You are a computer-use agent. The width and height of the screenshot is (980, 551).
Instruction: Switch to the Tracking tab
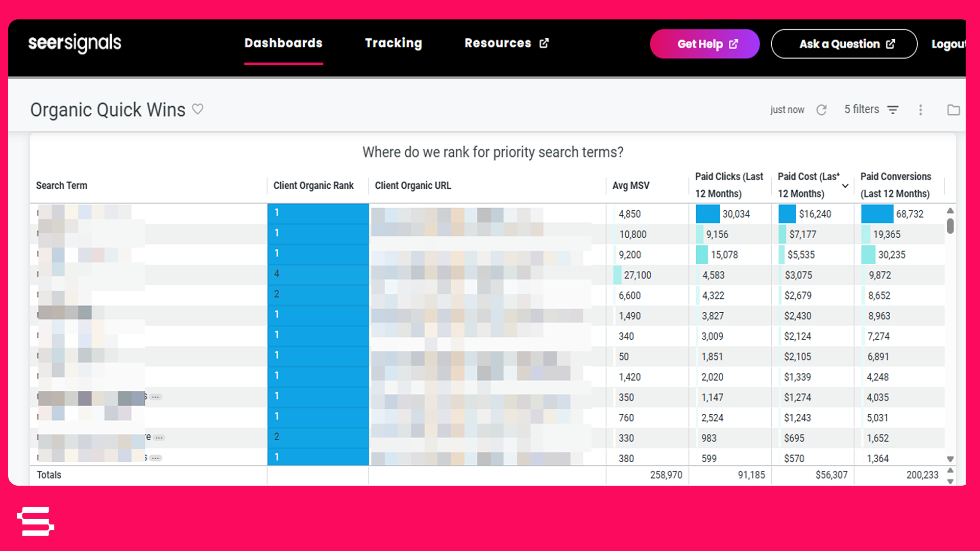click(394, 43)
